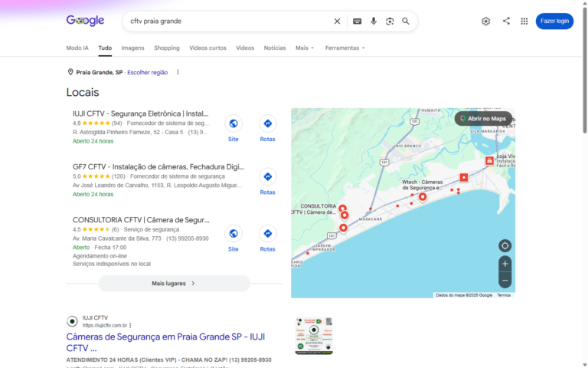Get Rotas directions for IUJI CFTV
The height and width of the screenshot is (368, 588).
click(267, 123)
